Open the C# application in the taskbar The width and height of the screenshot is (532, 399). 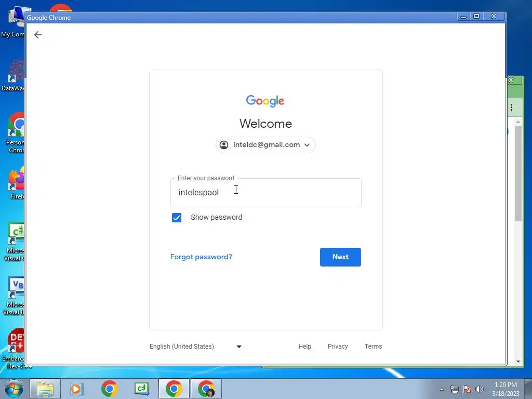click(x=141, y=389)
